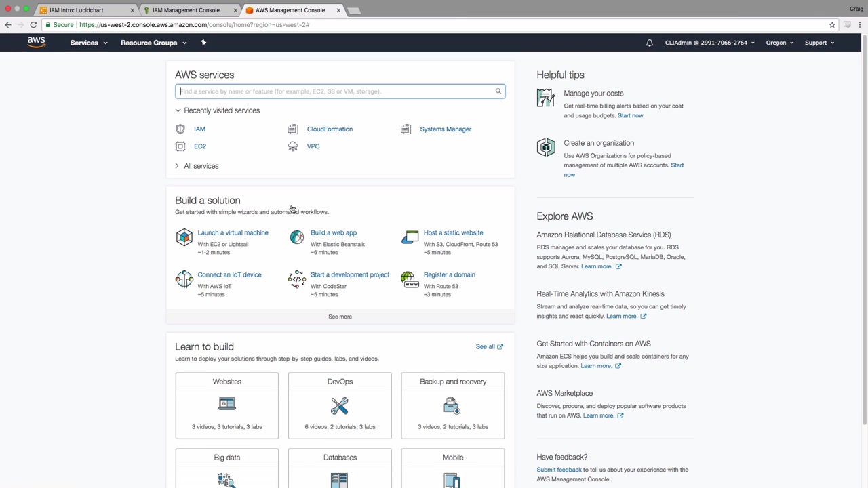Click the Backup and recovery icon

click(x=452, y=405)
